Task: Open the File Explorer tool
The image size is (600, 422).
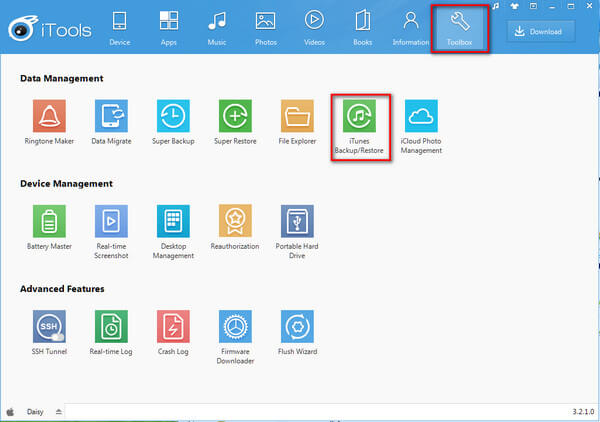Action: pos(297,116)
